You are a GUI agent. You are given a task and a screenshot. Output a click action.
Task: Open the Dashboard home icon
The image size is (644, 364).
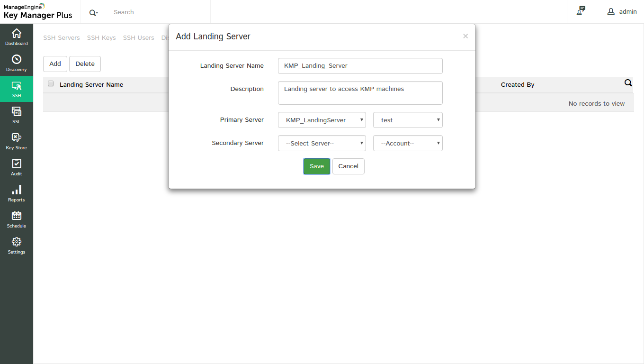point(17,34)
